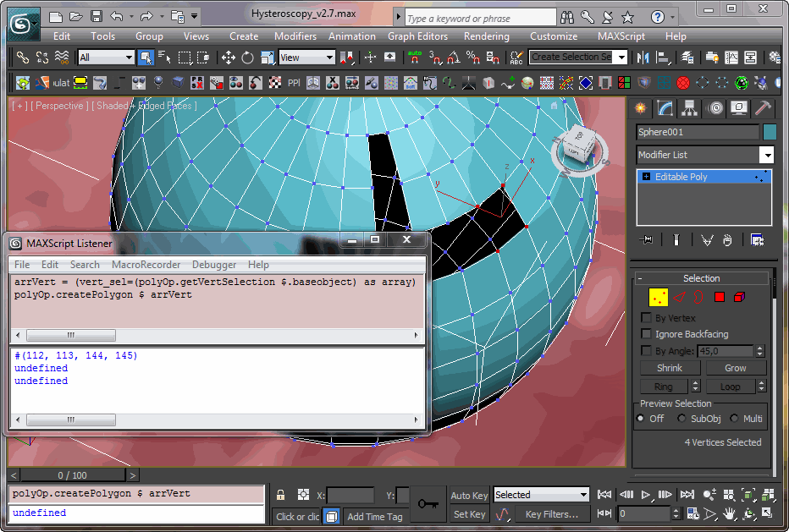Enable Vertex sub-object mode in Selection rollout
Screen dimensions: 789x532
(658, 297)
